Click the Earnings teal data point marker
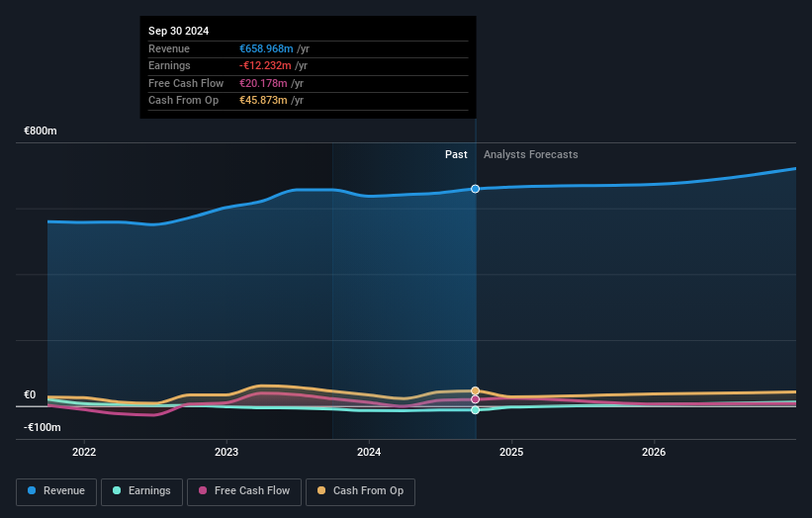The image size is (812, 518). [x=476, y=410]
